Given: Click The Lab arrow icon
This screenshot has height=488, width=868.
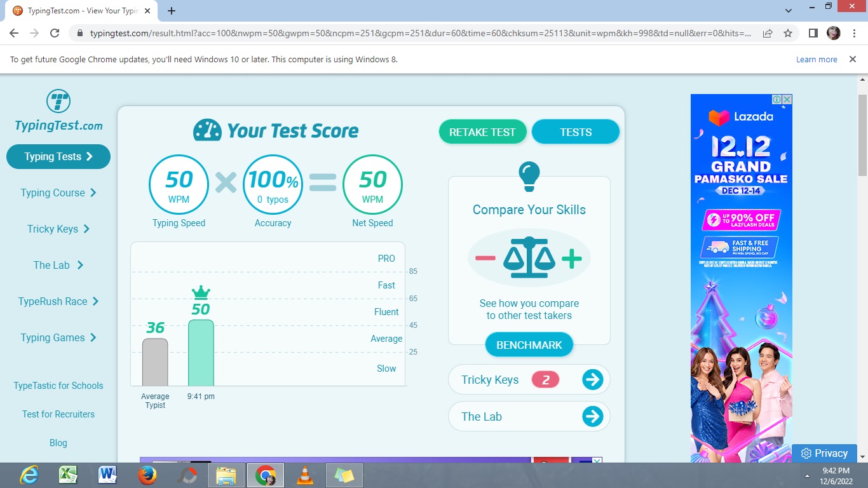Looking at the screenshot, I should [593, 417].
